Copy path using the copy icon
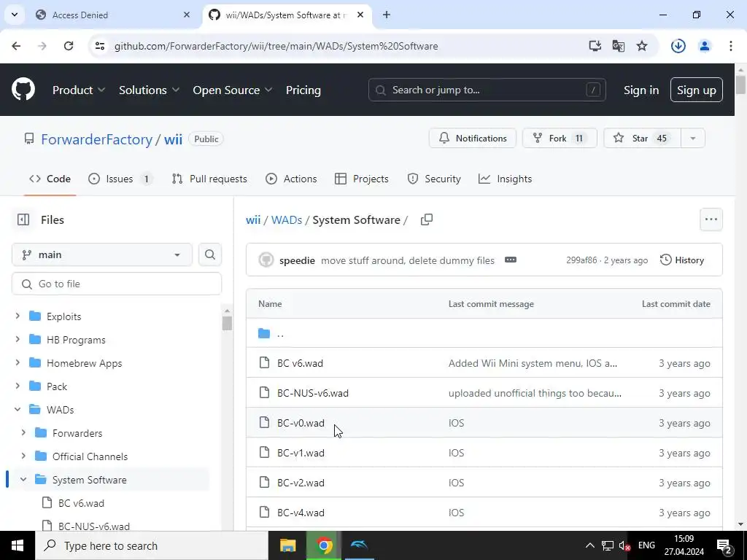 click(x=426, y=219)
